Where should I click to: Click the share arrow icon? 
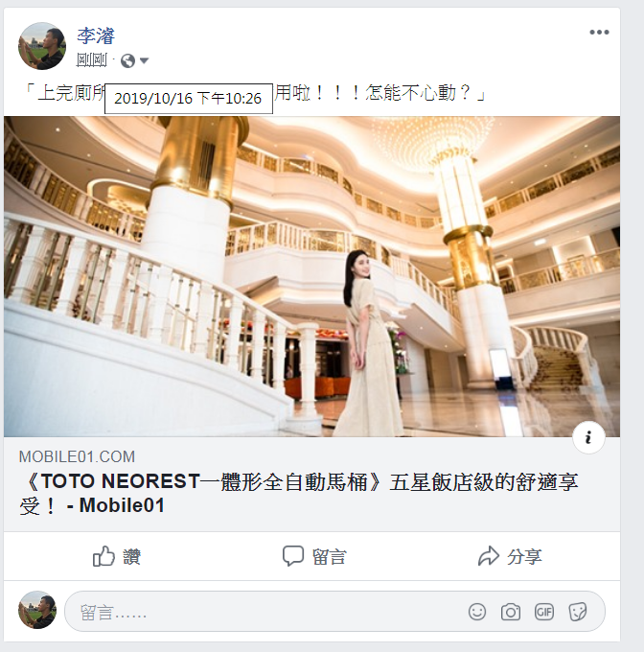pos(488,556)
